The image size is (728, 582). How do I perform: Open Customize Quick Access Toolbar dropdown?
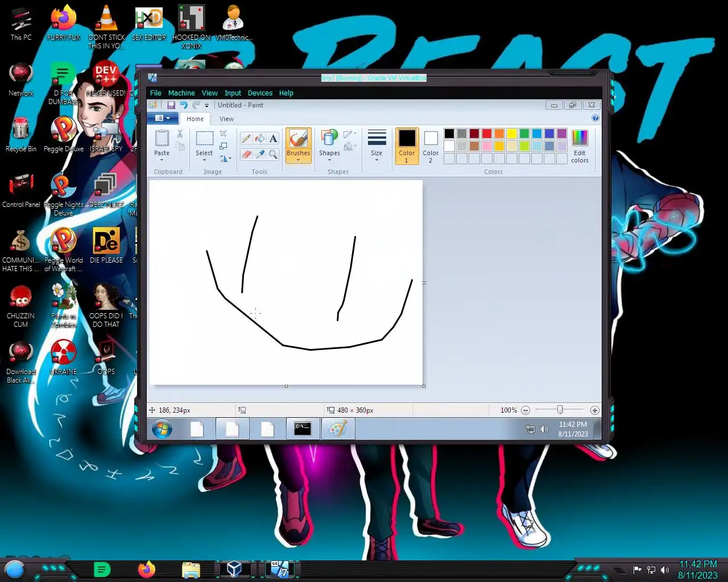pyautogui.click(x=207, y=105)
